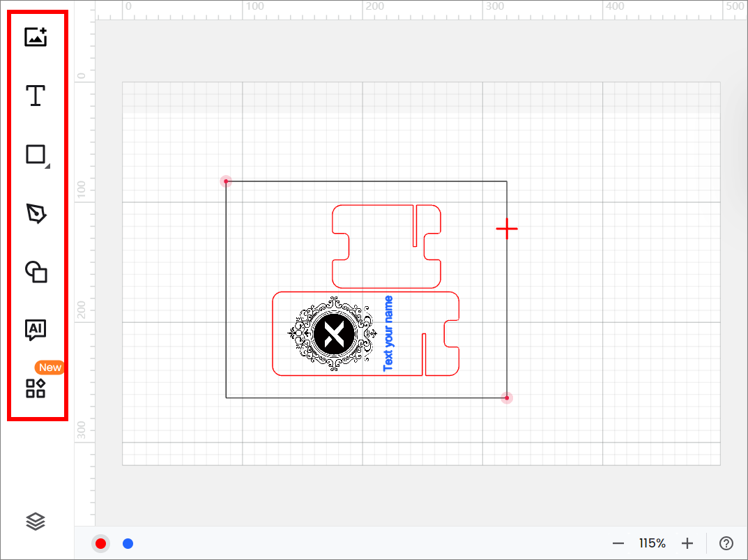Open the 115% zoom level menu
Screen dimensions: 748x560
coord(652,543)
